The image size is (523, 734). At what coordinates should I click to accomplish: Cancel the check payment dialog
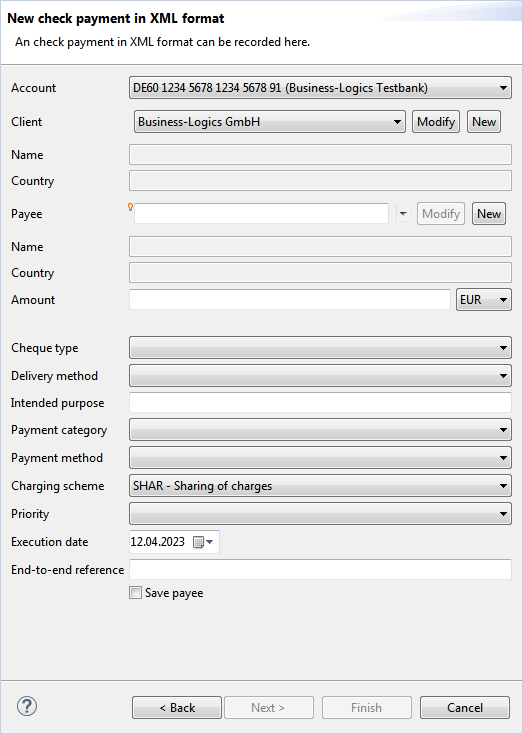(464, 707)
